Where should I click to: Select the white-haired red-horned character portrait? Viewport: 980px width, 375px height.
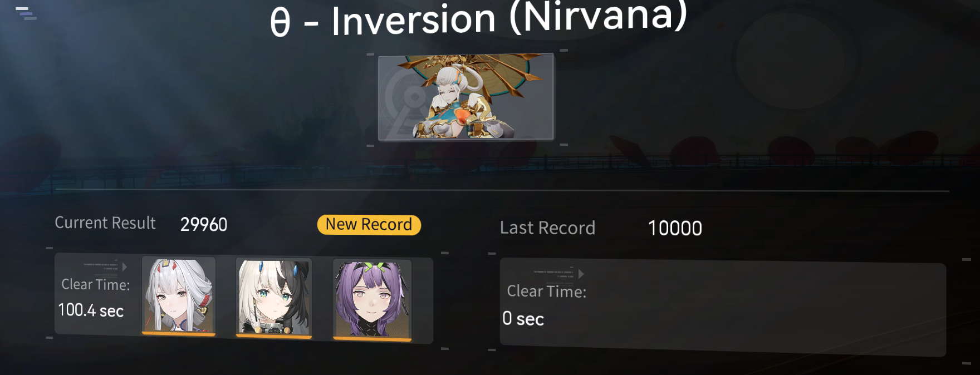coord(179,295)
